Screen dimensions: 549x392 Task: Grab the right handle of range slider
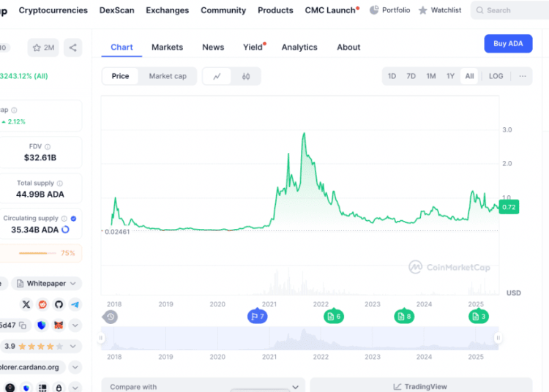tap(498, 338)
